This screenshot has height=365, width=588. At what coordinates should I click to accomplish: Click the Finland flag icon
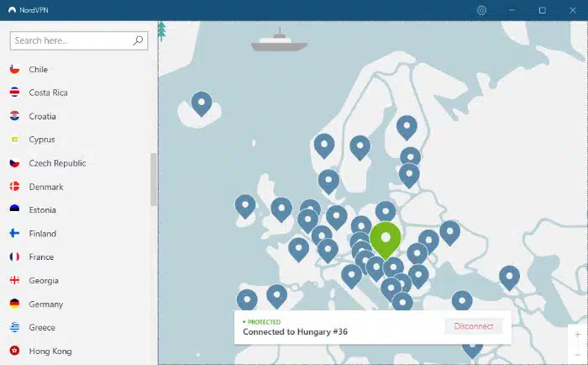point(14,233)
